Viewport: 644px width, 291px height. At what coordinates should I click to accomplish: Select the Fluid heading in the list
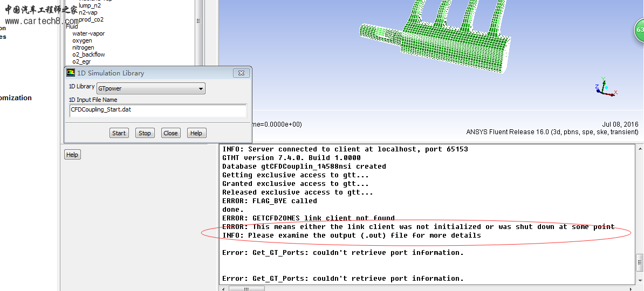click(72, 27)
